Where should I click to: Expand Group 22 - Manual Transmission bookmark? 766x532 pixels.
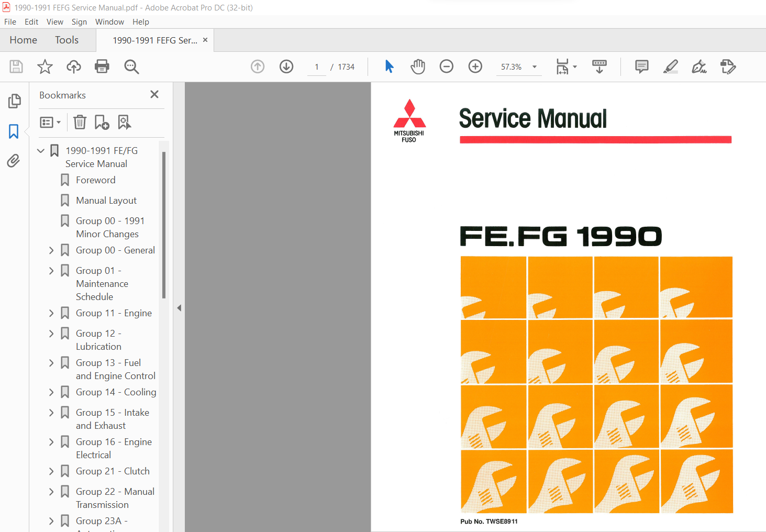point(51,492)
